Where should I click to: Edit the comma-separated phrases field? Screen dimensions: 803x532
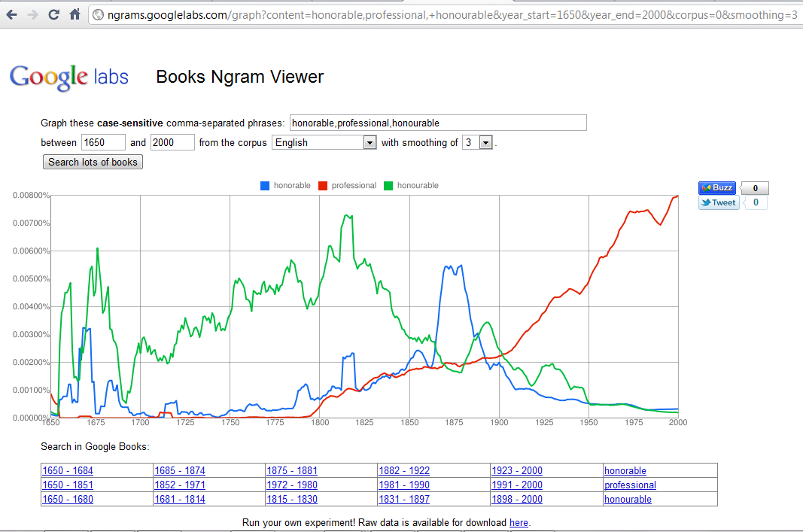coord(438,123)
